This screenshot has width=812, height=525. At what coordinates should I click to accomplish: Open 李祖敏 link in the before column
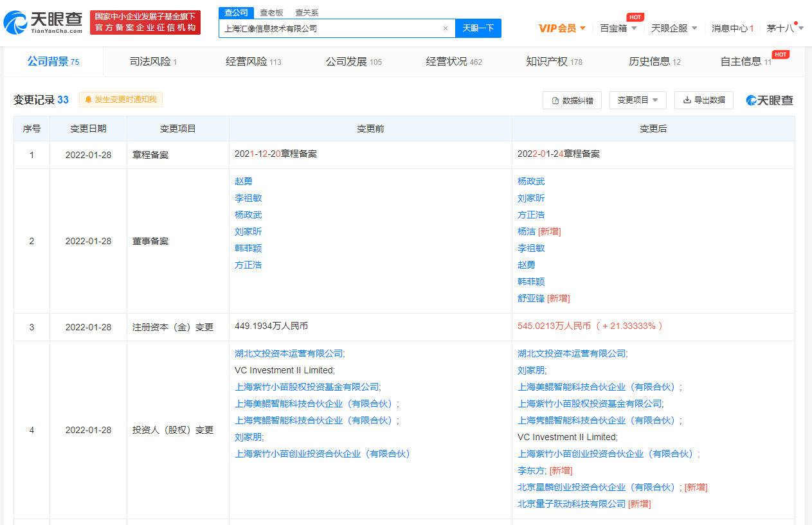pos(248,198)
